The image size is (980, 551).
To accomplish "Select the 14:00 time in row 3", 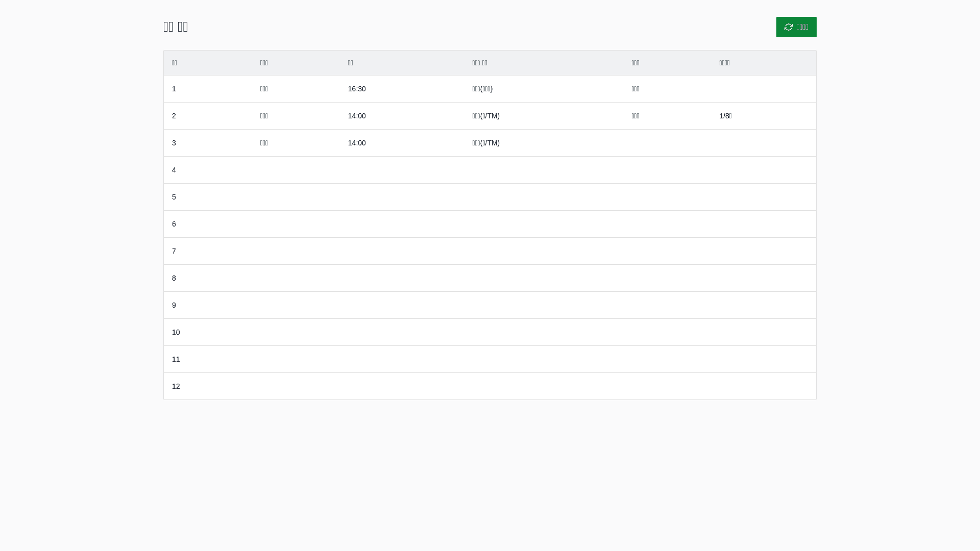I will (357, 143).
